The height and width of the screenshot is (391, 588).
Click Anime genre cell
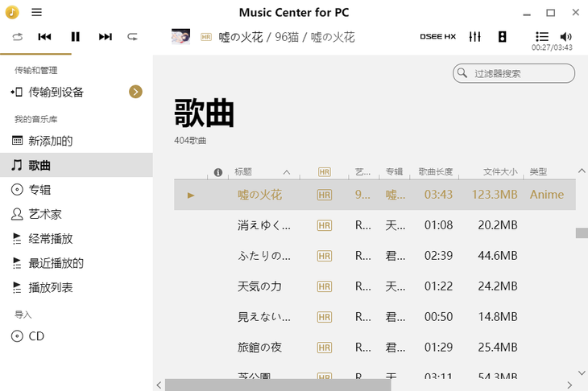coord(547,195)
